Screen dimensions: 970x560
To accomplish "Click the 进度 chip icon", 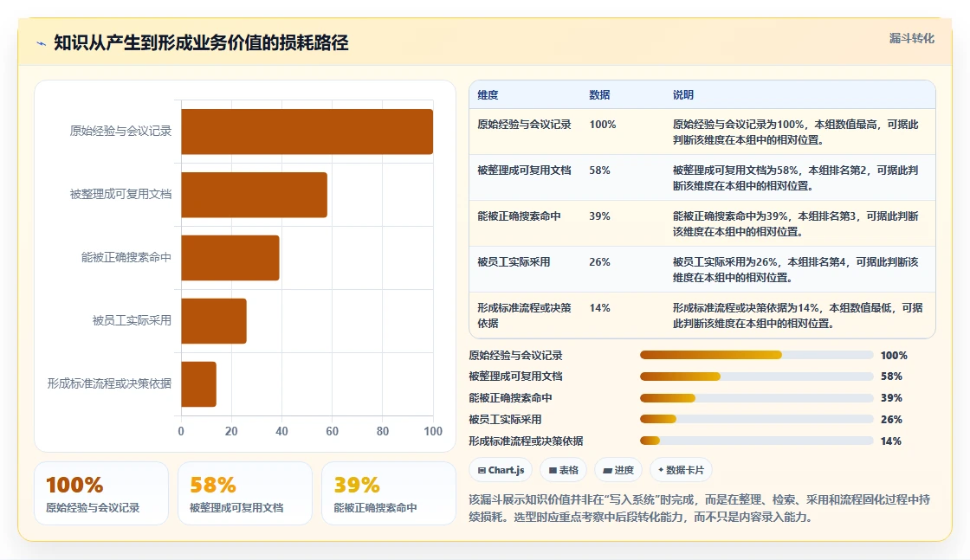I will tap(607, 470).
